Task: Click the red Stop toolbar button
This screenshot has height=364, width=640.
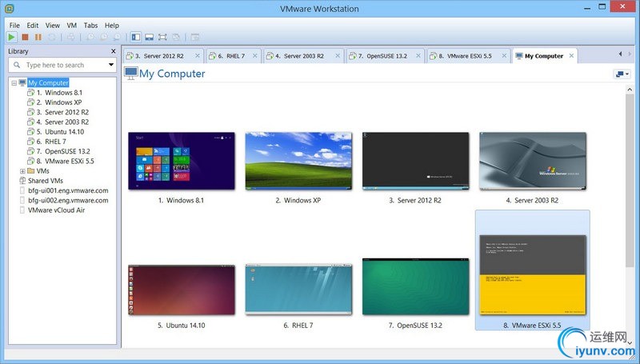Action: pos(25,37)
